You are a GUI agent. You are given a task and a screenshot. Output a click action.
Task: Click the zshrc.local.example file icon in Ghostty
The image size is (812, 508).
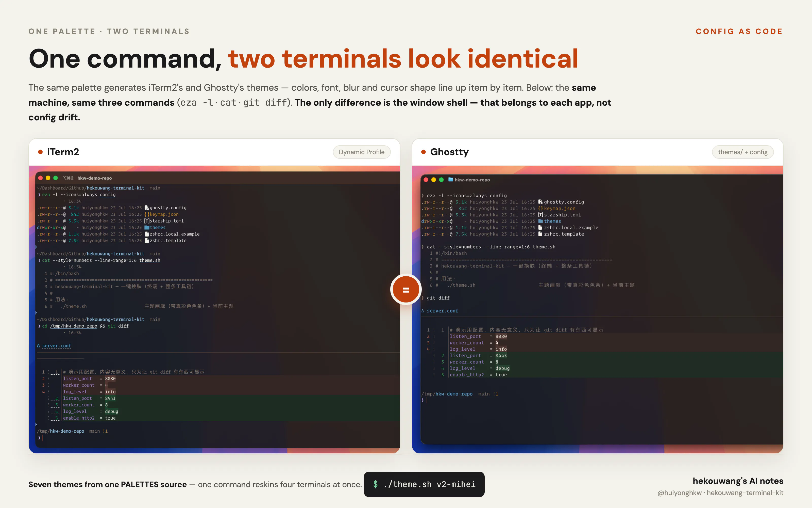point(540,228)
